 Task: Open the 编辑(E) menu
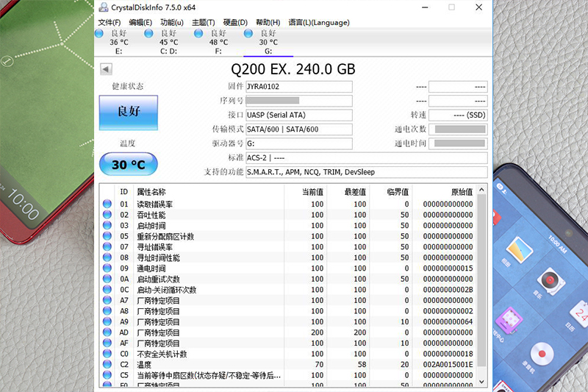click(x=140, y=23)
